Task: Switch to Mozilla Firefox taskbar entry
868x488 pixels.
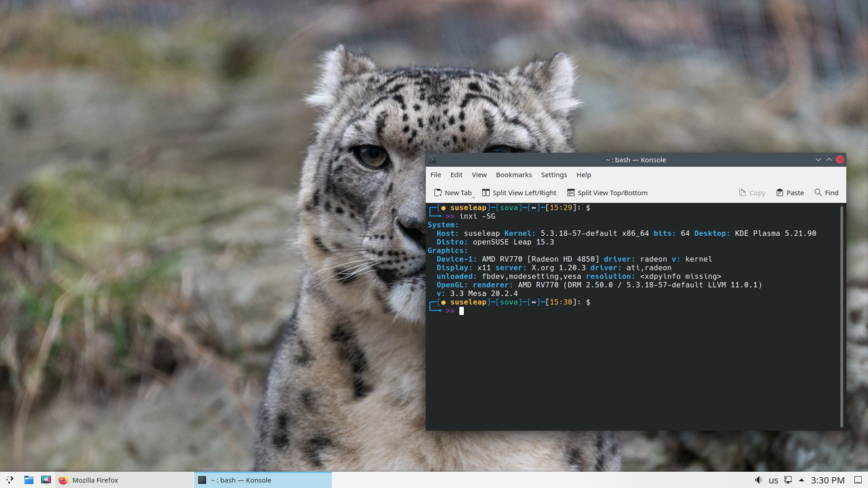Action: pyautogui.click(x=123, y=480)
